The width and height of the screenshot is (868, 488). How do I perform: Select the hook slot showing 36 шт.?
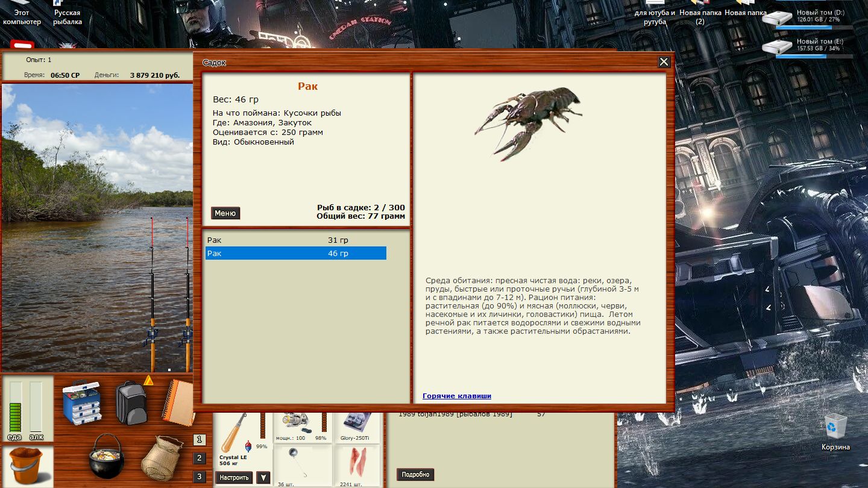click(302, 466)
